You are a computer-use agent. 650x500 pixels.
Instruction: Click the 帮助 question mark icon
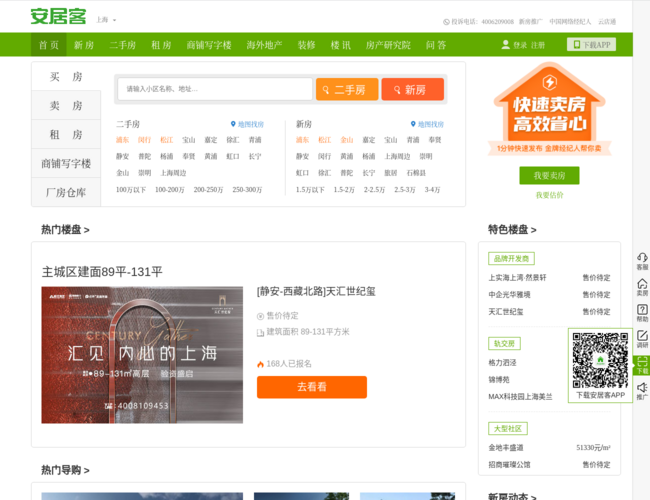[x=641, y=310]
